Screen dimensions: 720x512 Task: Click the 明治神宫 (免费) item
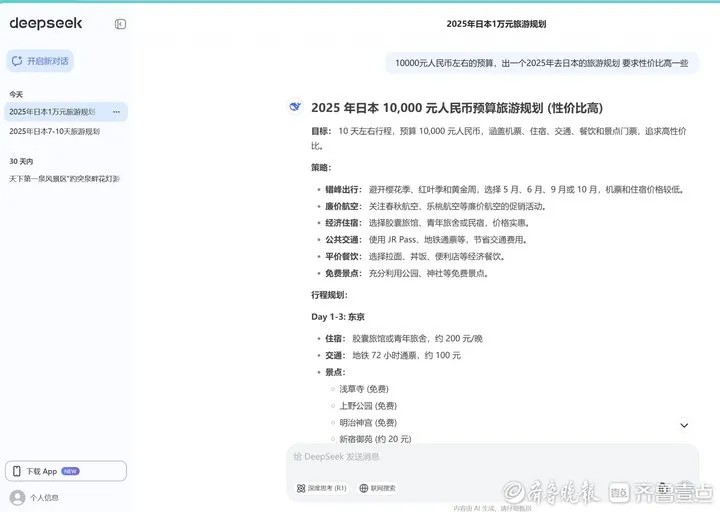[368, 422]
